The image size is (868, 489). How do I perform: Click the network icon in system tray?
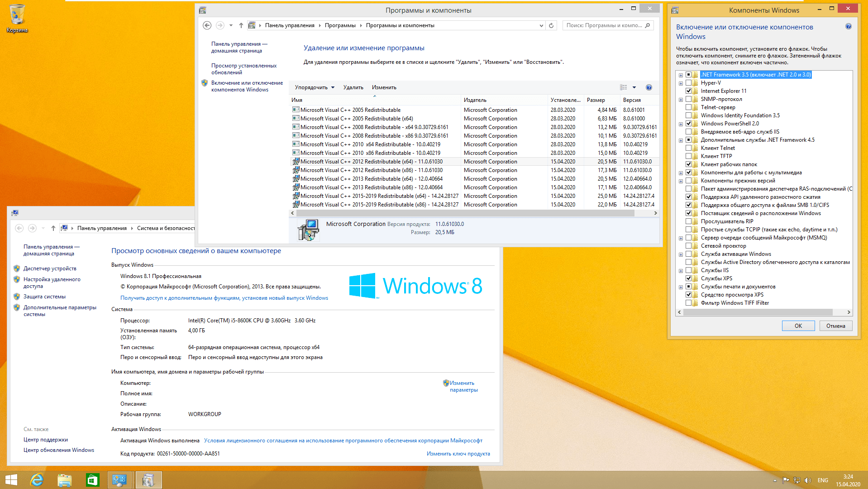(x=797, y=480)
